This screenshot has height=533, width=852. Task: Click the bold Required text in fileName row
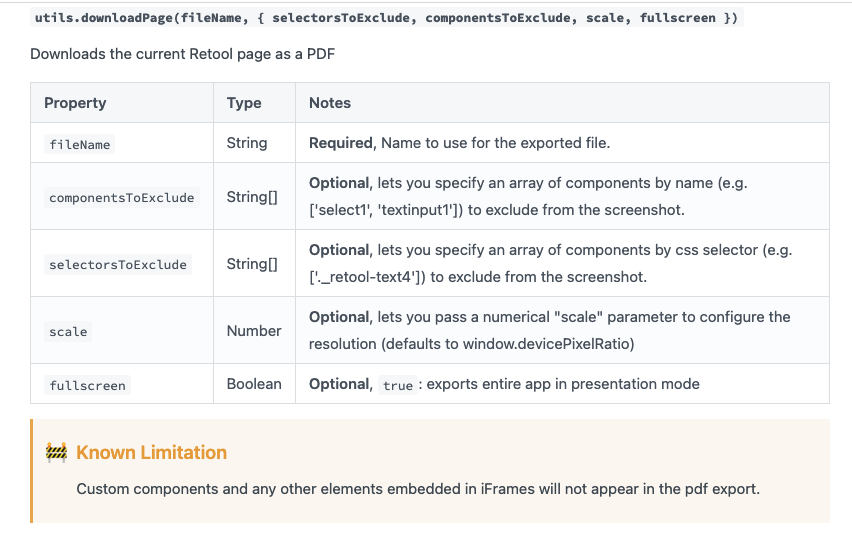click(341, 143)
